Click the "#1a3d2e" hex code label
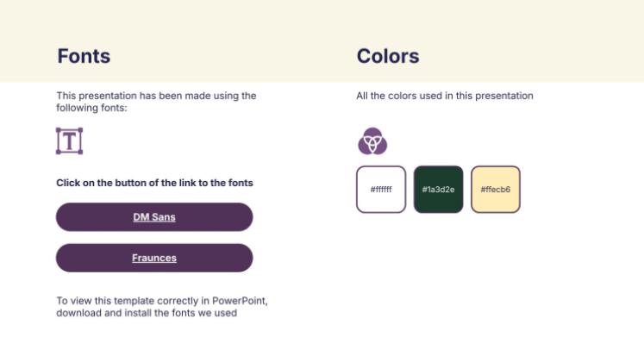644x362 pixels. click(438, 190)
